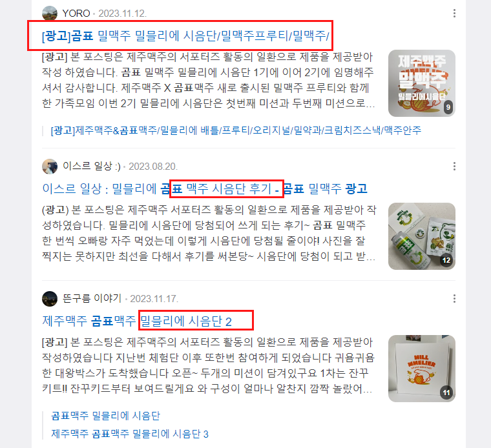Open related link 곰표맥주 밀믈리에 시음단
Screen dimensions: 491x448
[x=105, y=416]
